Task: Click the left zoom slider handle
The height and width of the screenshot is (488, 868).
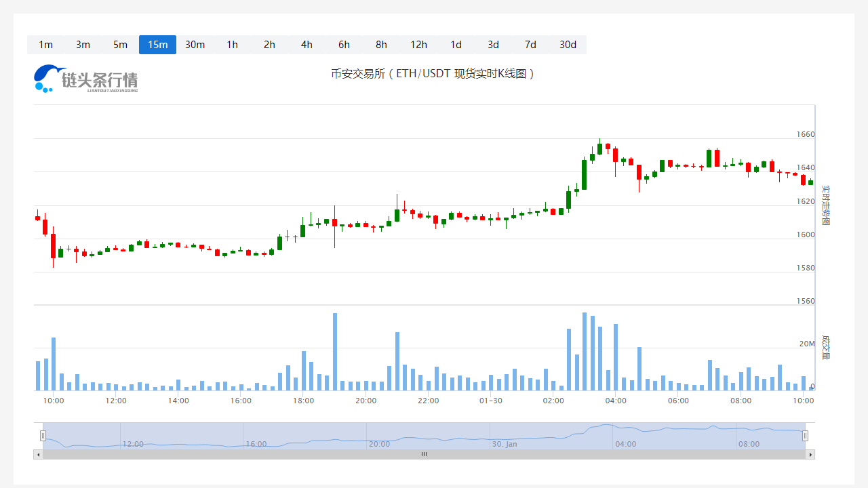Action: coord(43,436)
